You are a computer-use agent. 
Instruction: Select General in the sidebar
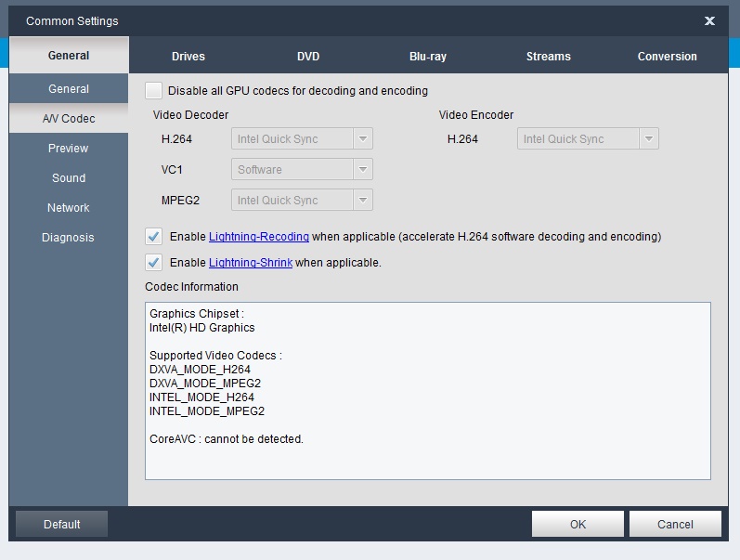click(69, 89)
